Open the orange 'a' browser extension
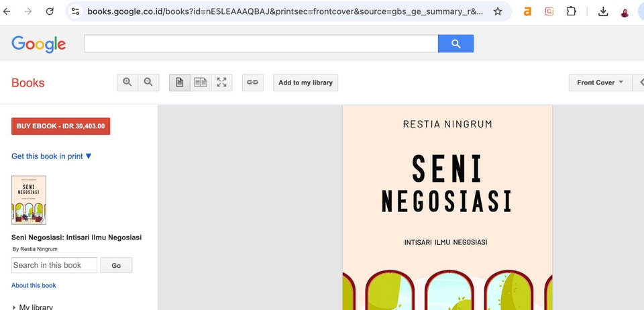Image resolution: width=644 pixels, height=310 pixels. coord(527,11)
